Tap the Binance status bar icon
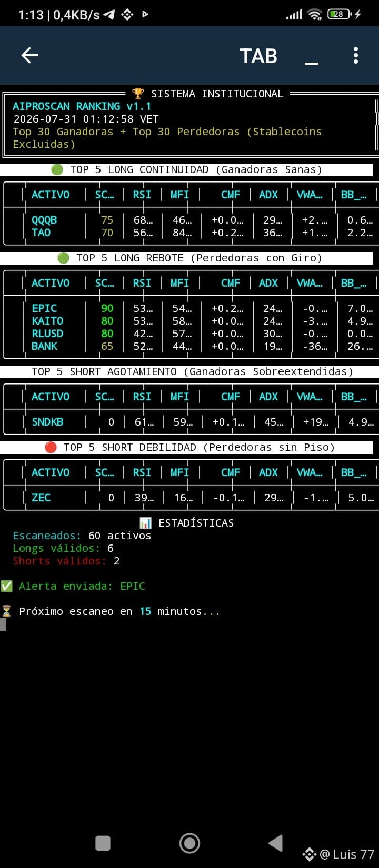Screen dimensions: 379x868 coord(127,15)
